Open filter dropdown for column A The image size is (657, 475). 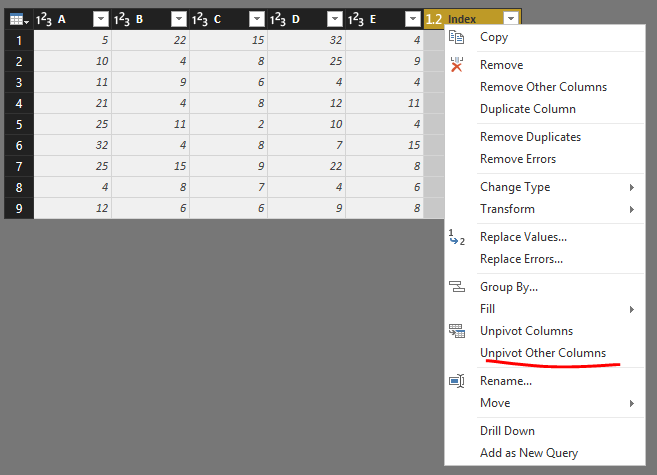point(101,19)
